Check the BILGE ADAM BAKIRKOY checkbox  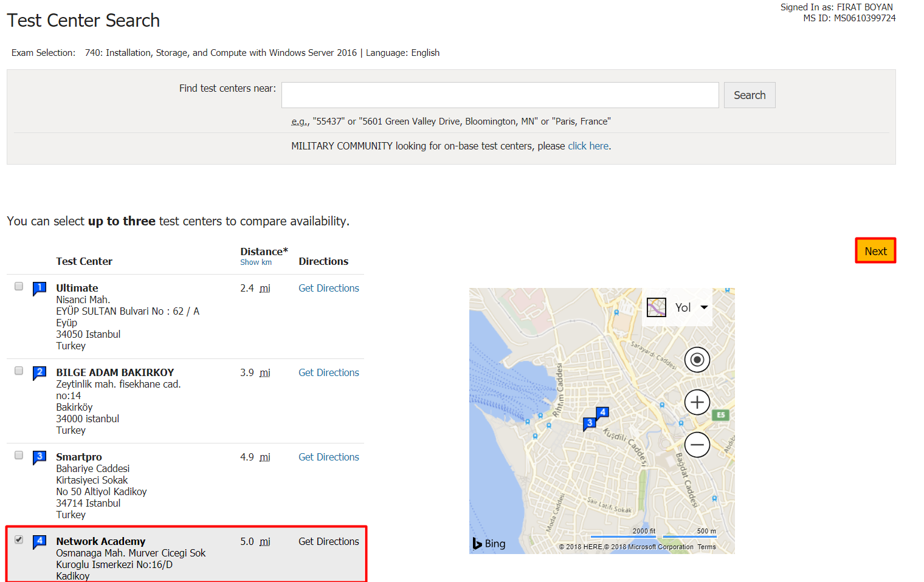coord(19,371)
